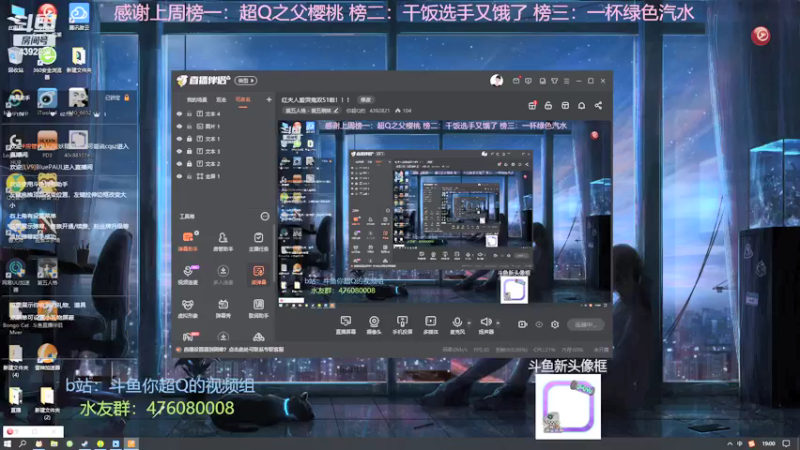Open the 歌词助手 tool
800x450 pixels.
point(258,308)
